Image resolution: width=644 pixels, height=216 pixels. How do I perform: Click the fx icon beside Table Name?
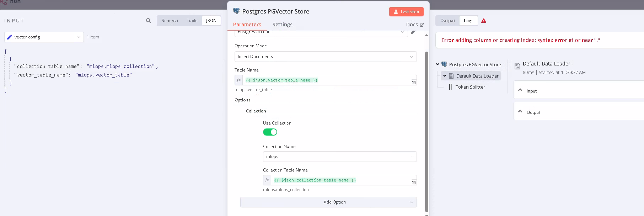click(x=239, y=80)
